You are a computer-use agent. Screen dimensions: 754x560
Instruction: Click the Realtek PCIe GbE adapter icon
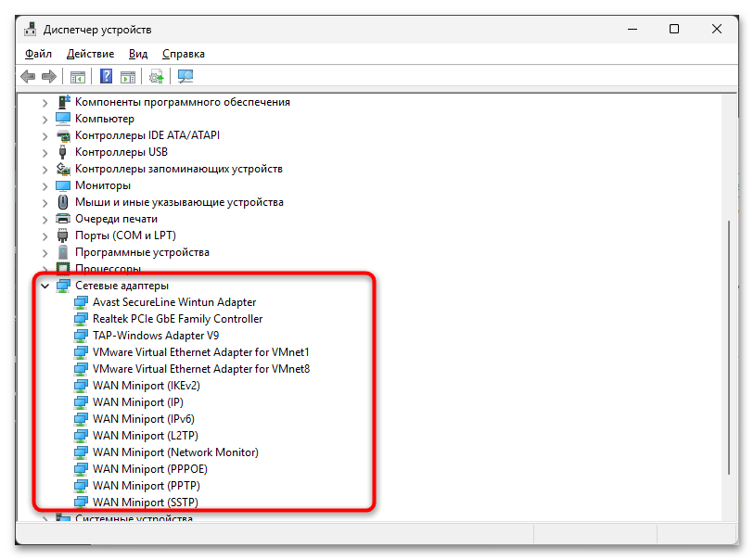(x=81, y=319)
